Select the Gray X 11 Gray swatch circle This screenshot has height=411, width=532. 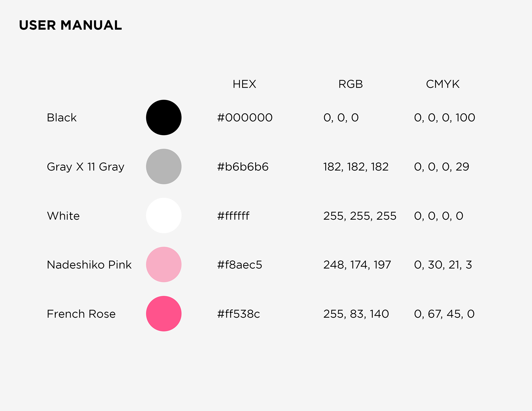click(x=164, y=166)
